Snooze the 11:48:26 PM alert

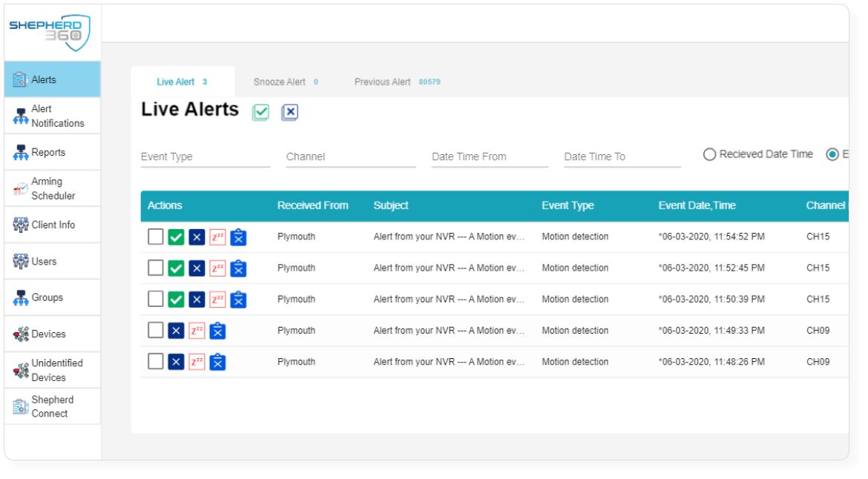(x=197, y=363)
